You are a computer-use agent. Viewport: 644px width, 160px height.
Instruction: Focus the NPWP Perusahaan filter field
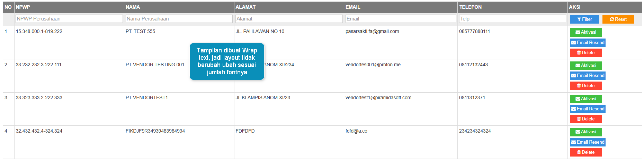click(69, 19)
